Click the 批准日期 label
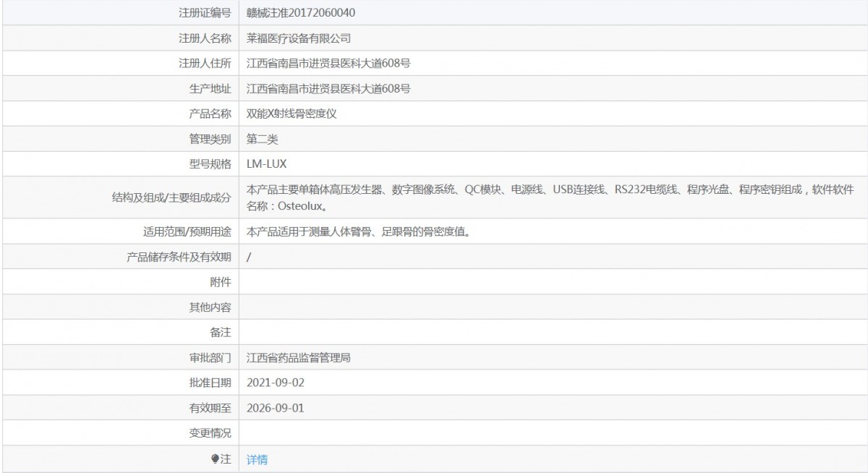868x473 pixels. (x=210, y=383)
